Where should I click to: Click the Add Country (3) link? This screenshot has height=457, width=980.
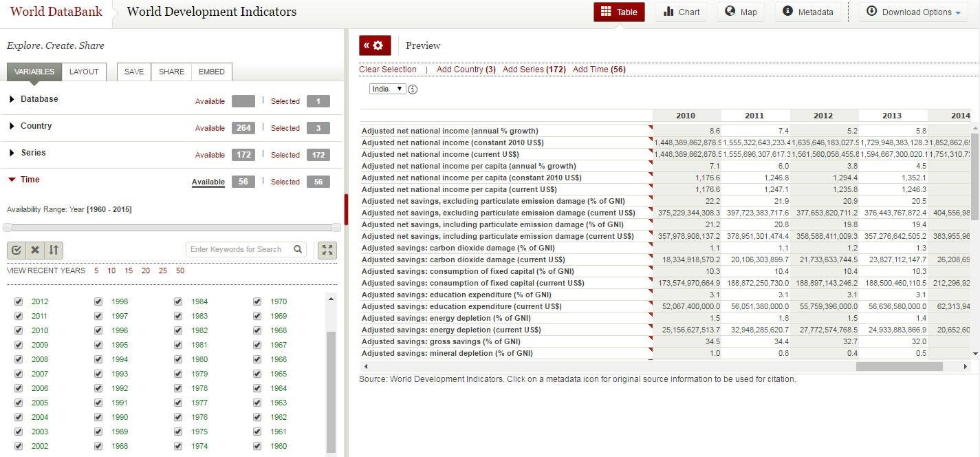tap(466, 70)
